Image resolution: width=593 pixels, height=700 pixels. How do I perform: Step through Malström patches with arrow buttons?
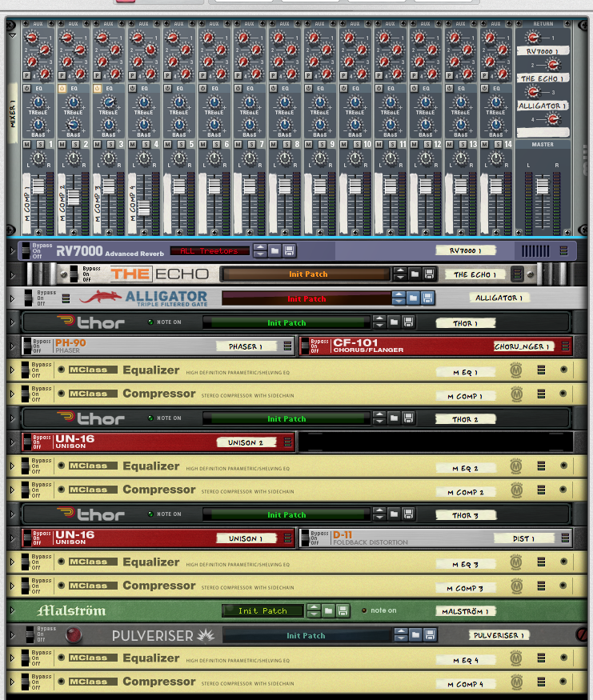click(x=314, y=610)
